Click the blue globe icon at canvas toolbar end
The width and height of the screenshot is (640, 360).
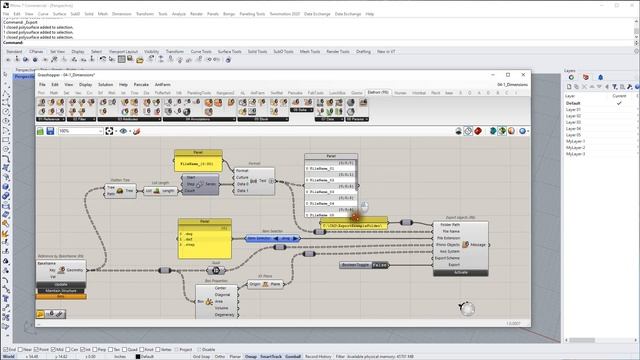[522, 131]
